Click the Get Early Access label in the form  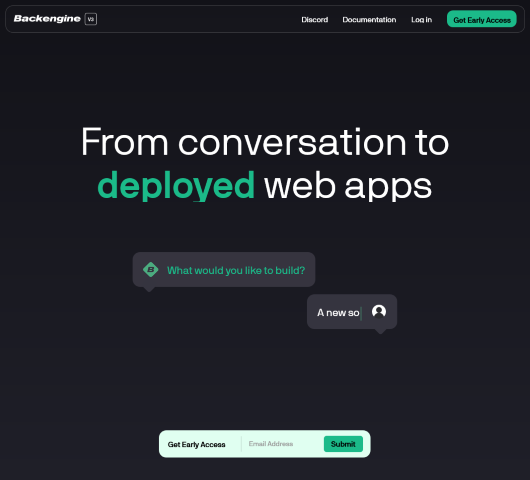196,444
